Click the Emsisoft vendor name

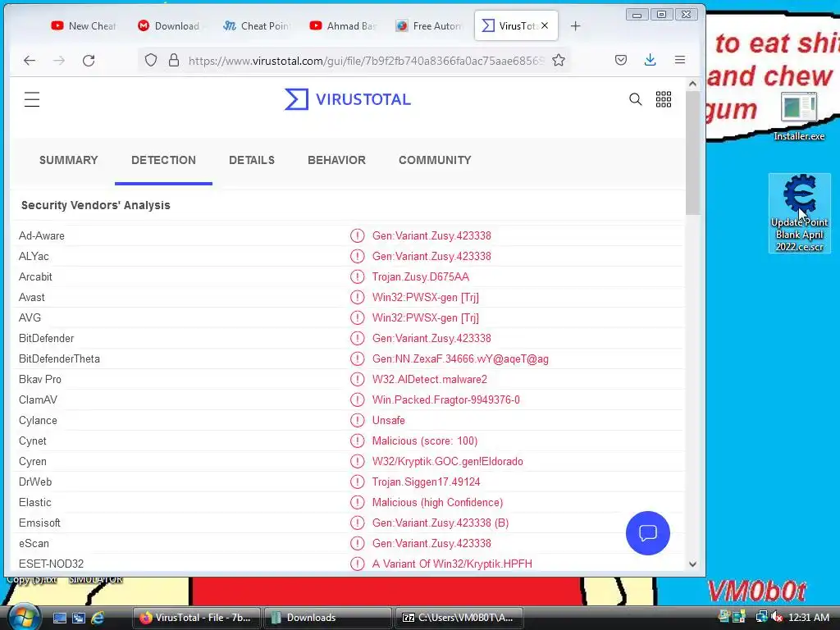click(x=39, y=523)
